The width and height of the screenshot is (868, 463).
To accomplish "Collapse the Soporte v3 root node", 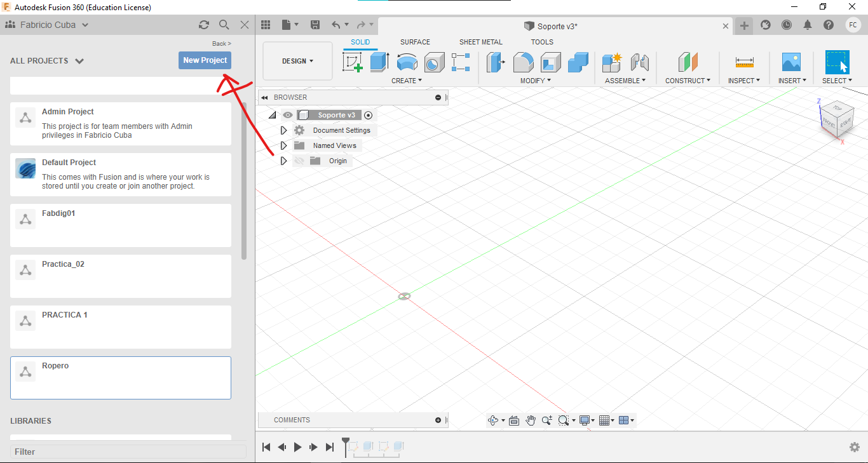I will (272, 115).
